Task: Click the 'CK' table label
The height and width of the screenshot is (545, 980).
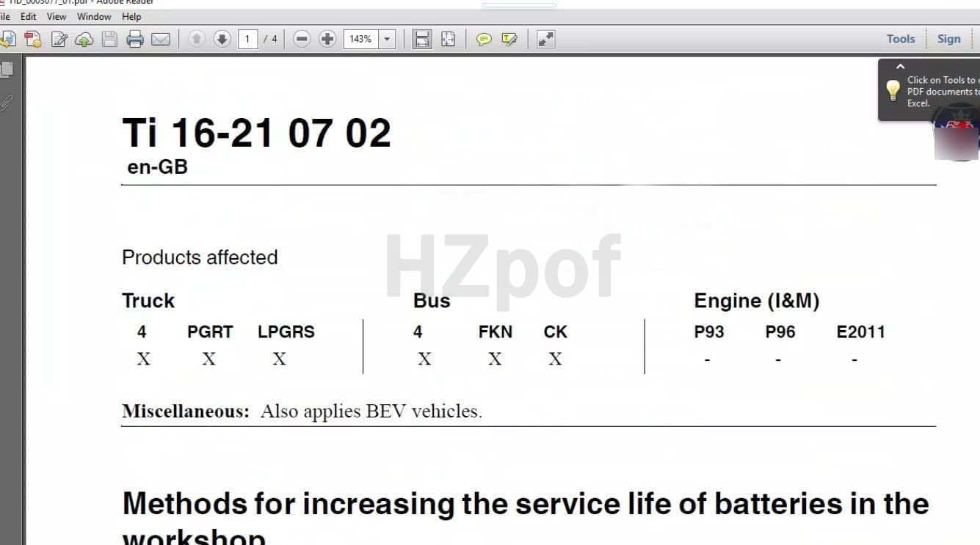Action: 556,332
